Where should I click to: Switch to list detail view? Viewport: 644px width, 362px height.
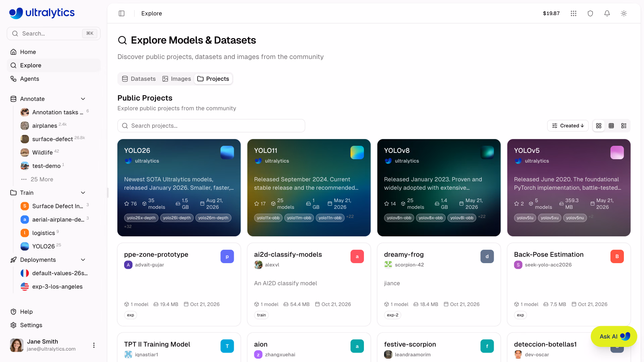(624, 126)
